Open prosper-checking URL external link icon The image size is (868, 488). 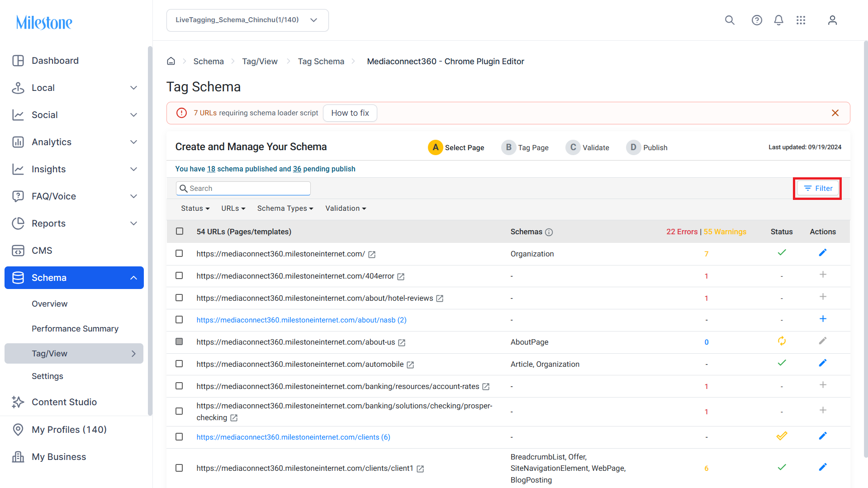pyautogui.click(x=234, y=418)
